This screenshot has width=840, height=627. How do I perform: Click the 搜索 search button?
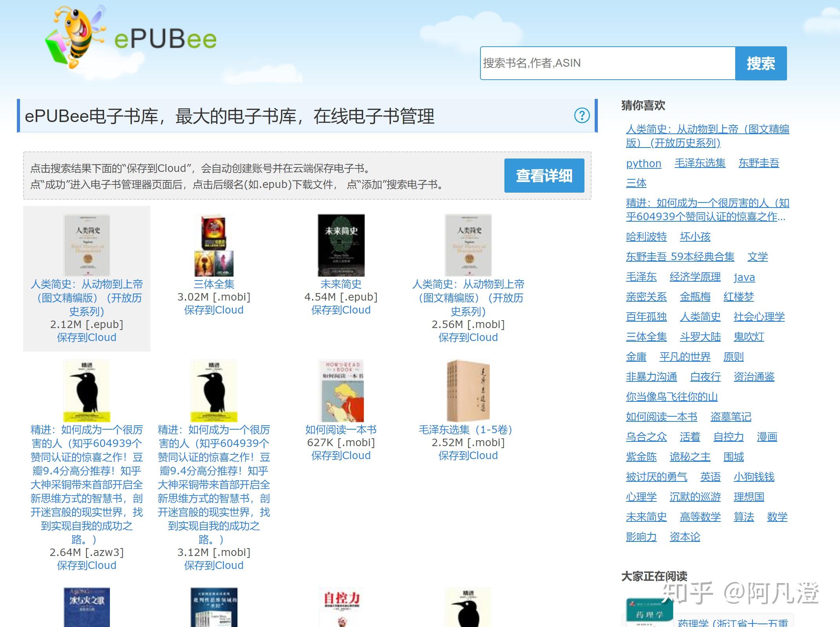point(761,63)
